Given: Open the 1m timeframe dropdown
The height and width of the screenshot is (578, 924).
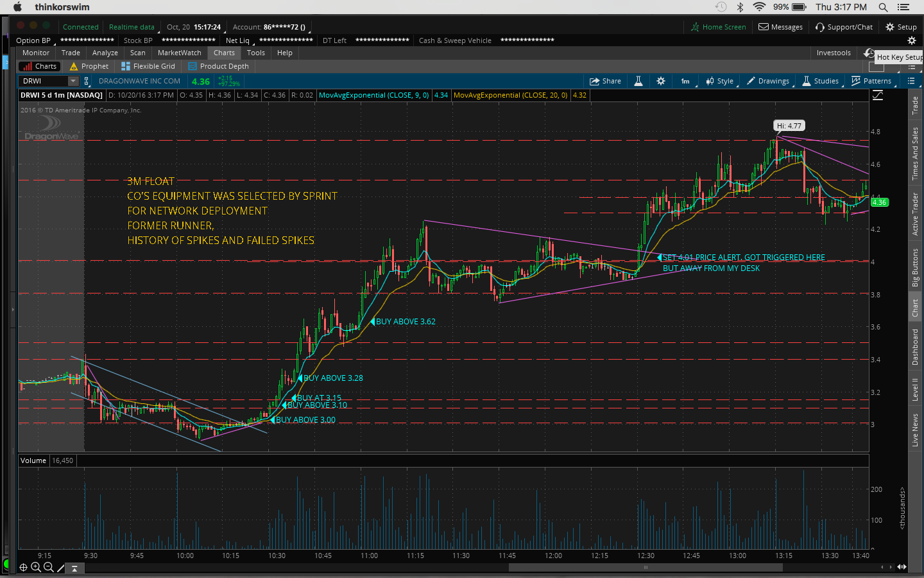Looking at the screenshot, I should tap(685, 81).
